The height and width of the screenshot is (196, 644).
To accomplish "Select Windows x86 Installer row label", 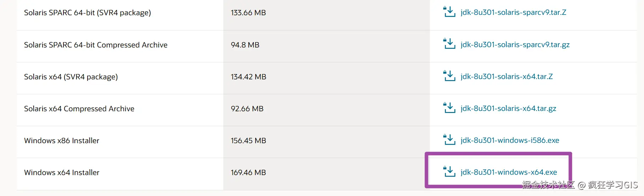I will pyautogui.click(x=62, y=141).
